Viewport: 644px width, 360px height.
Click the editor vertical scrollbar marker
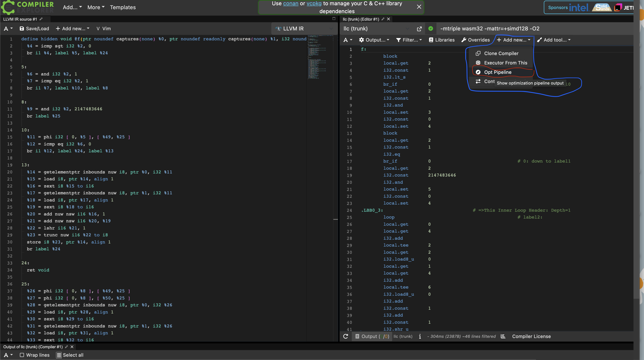pyautogui.click(x=336, y=219)
